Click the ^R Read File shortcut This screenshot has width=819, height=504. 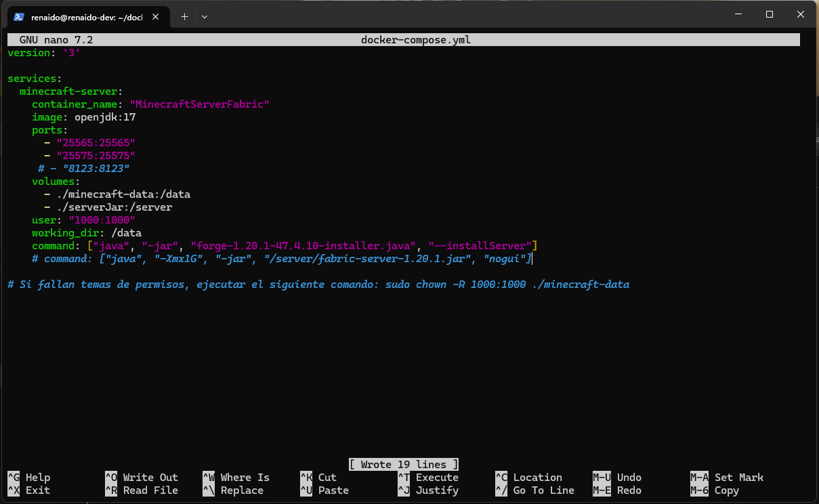tap(142, 490)
